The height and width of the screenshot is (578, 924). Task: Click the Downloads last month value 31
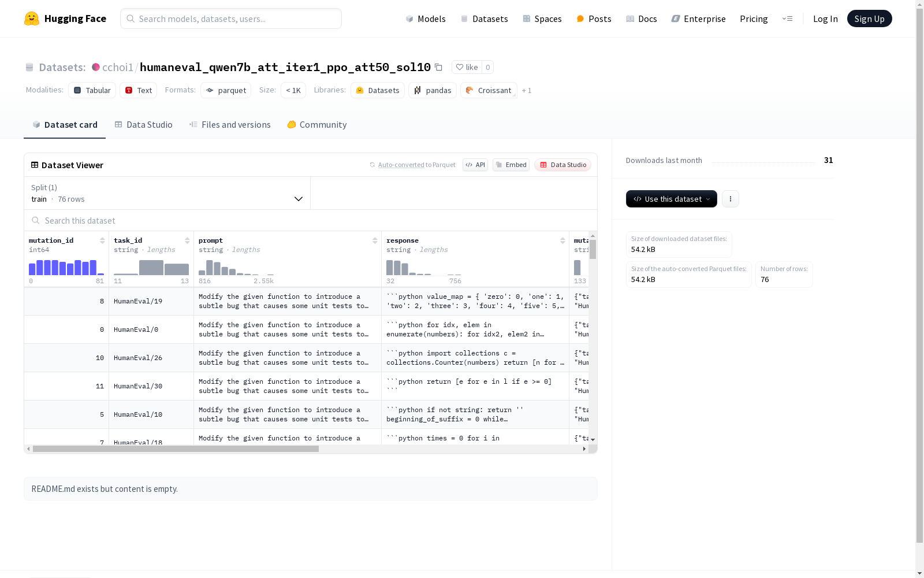coord(828,160)
